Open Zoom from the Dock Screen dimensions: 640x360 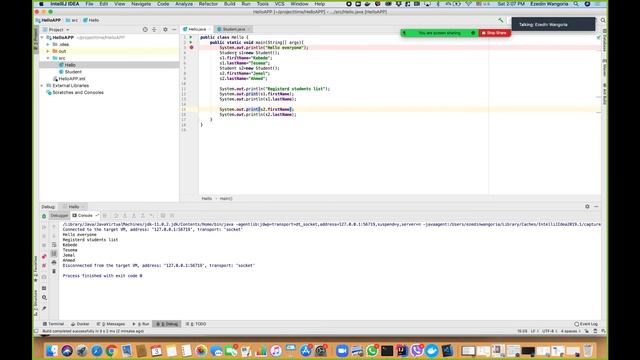click(x=342, y=351)
